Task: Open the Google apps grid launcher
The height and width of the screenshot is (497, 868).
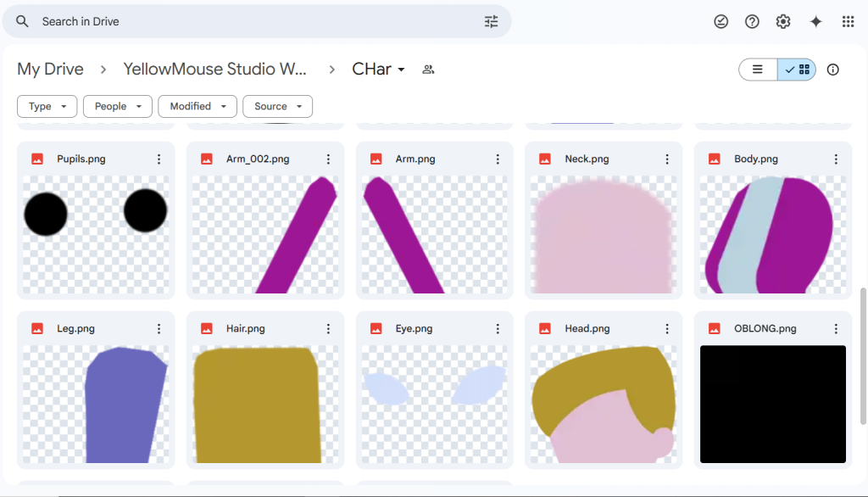Action: coord(848,21)
